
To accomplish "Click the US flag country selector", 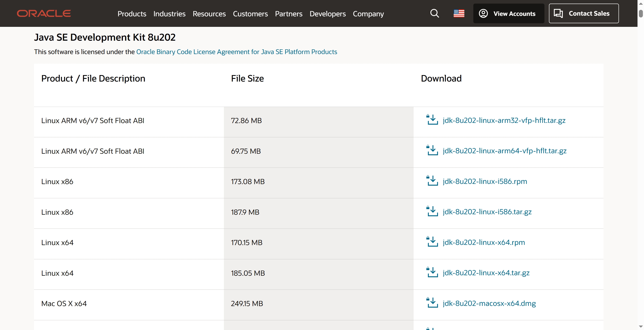I will (x=459, y=13).
